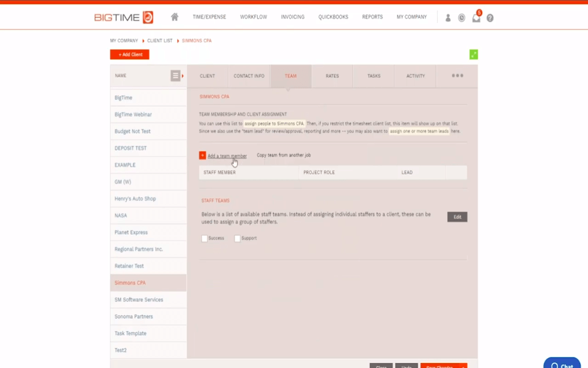This screenshot has height=368, width=588.
Task: Open the user profile icon
Action: click(x=448, y=18)
